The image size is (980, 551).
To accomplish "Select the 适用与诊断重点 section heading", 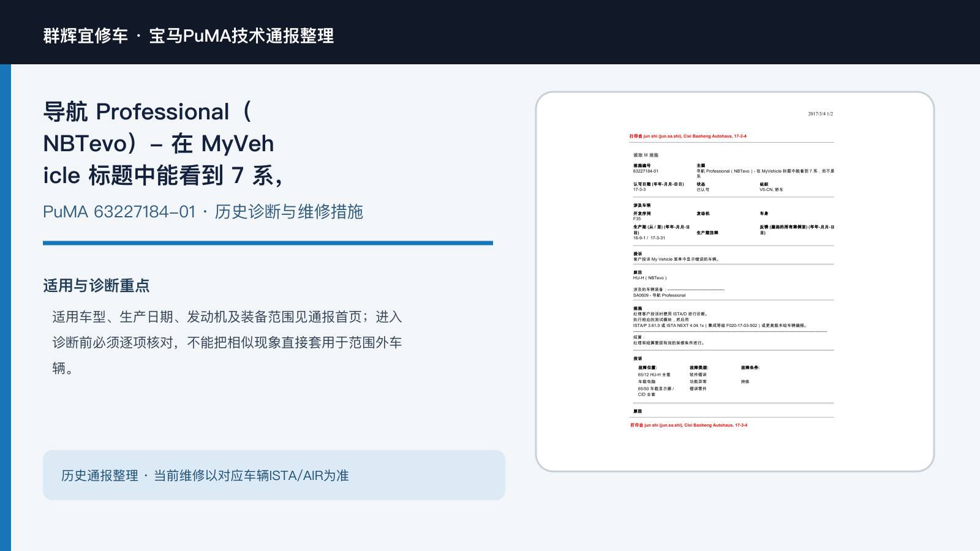I will [x=96, y=285].
